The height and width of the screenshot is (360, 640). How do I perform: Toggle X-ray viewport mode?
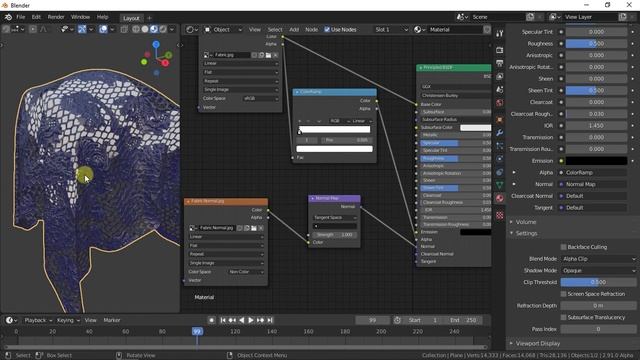coord(124,29)
